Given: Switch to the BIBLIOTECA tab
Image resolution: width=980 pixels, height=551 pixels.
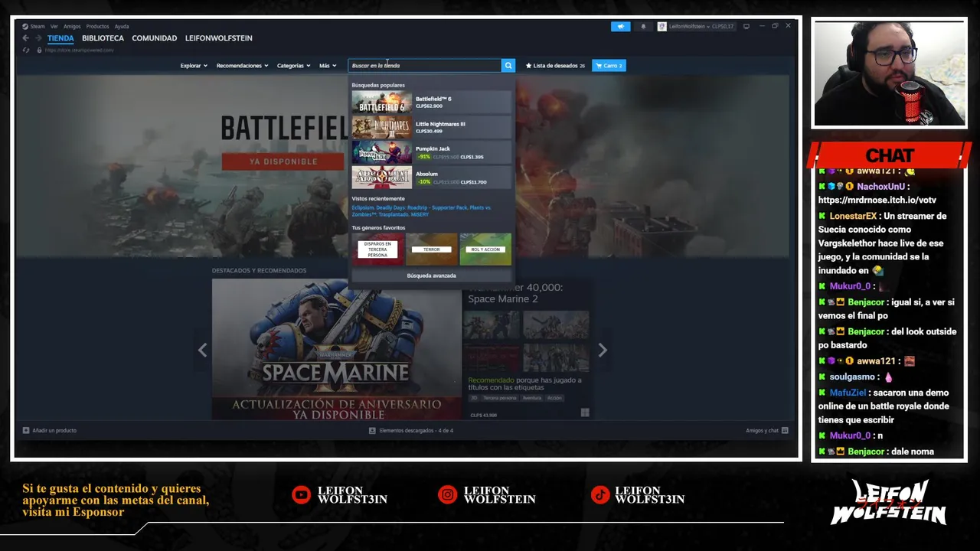Looking at the screenshot, I should click(x=103, y=38).
